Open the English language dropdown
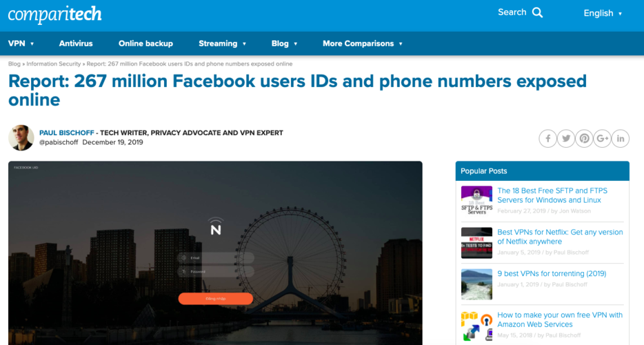Viewport: 644px width, 345px height. coord(603,13)
